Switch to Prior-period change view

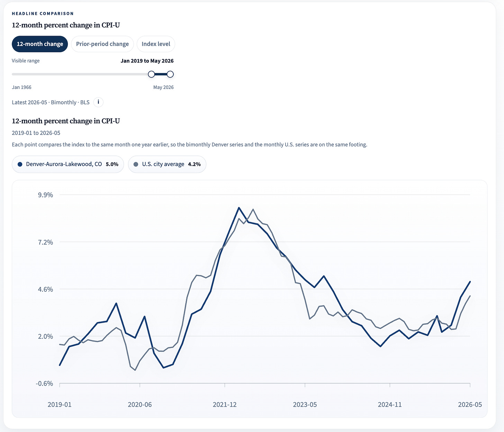(x=102, y=44)
